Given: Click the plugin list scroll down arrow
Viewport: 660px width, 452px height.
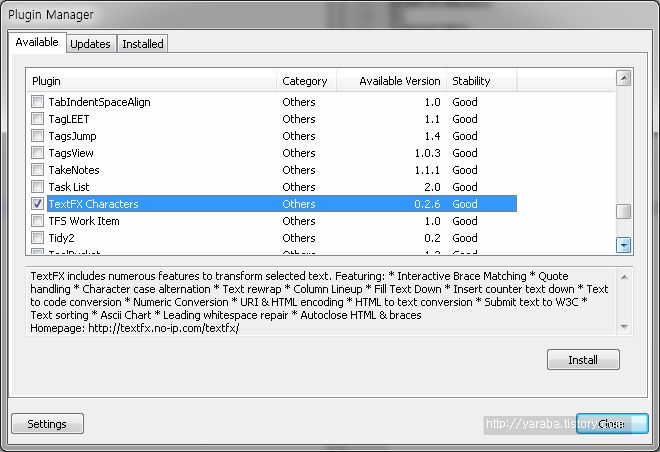Looking at the screenshot, I should 623,245.
